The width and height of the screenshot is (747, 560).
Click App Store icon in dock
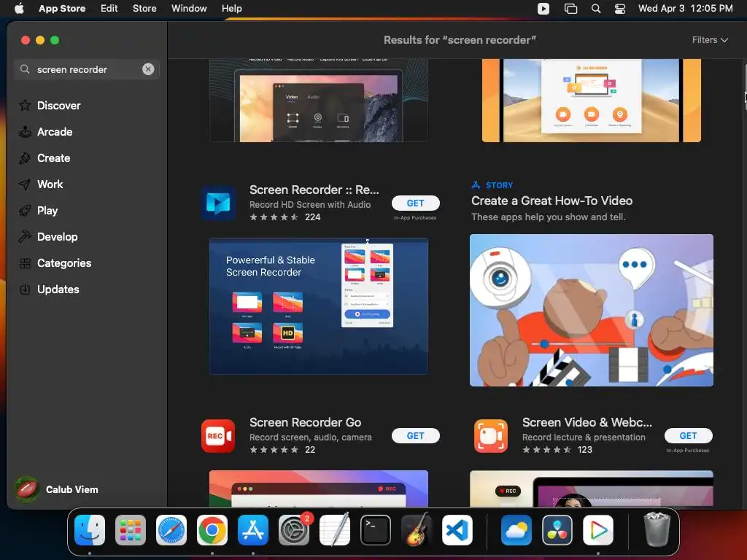coord(253,530)
